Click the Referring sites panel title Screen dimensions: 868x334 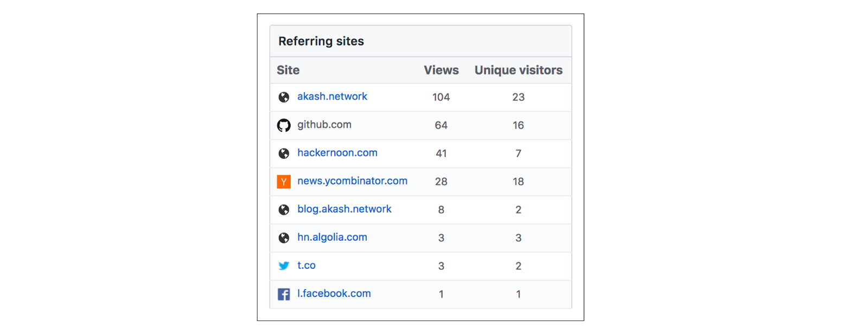pyautogui.click(x=321, y=41)
